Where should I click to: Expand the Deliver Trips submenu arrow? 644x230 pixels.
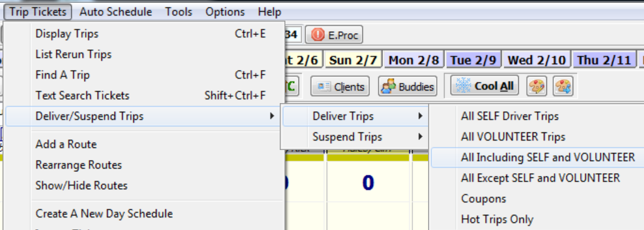tap(420, 116)
